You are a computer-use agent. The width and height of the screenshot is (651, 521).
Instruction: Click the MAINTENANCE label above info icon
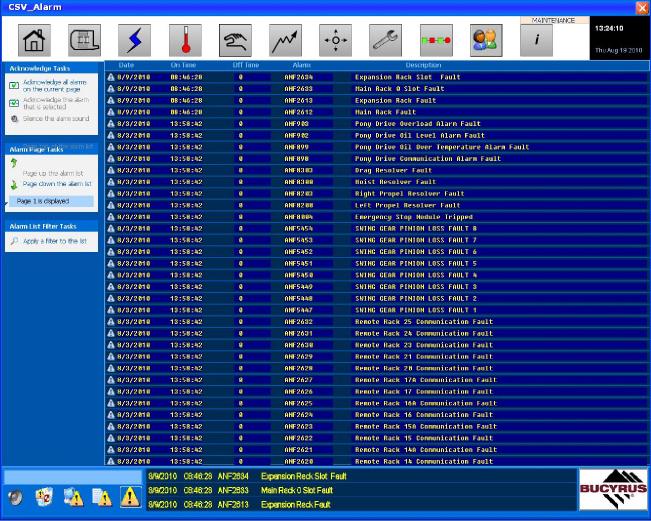(x=553, y=20)
